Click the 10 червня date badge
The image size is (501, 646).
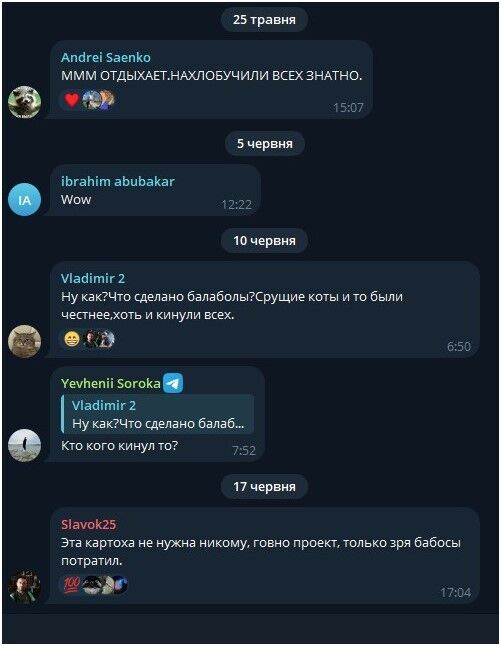click(x=264, y=241)
